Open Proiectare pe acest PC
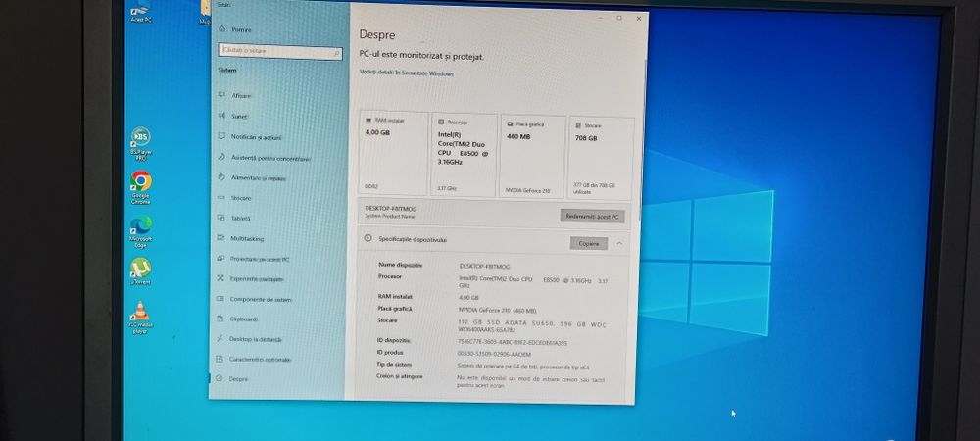 click(260, 260)
